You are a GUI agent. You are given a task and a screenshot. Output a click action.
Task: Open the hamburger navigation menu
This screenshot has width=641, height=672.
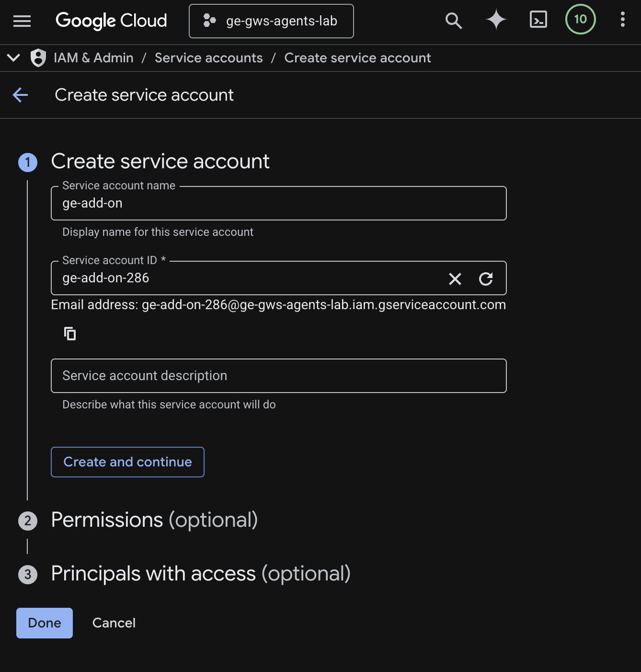tap(22, 21)
